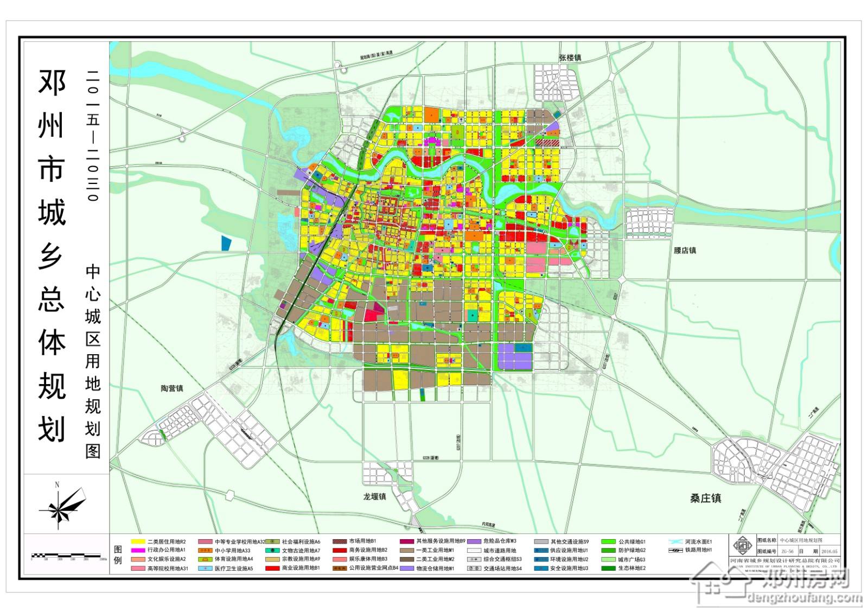Select the 文化娱乐设施A2 legend swatch

pos(138,559)
